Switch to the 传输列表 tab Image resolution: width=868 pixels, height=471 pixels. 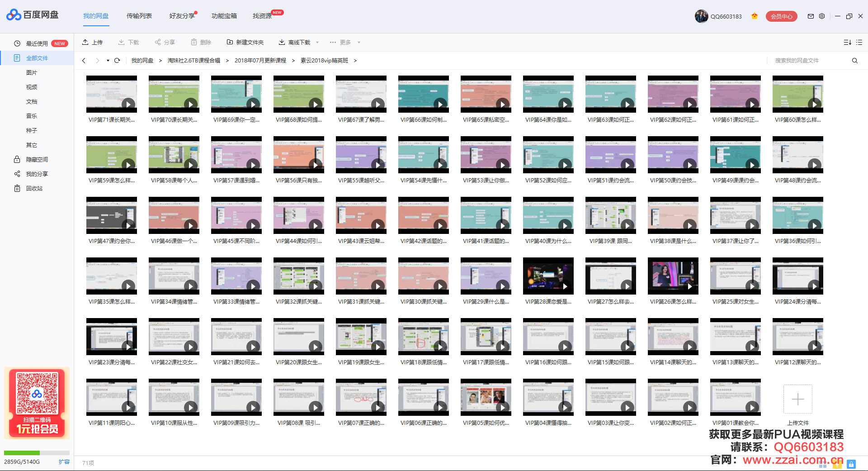click(x=139, y=16)
